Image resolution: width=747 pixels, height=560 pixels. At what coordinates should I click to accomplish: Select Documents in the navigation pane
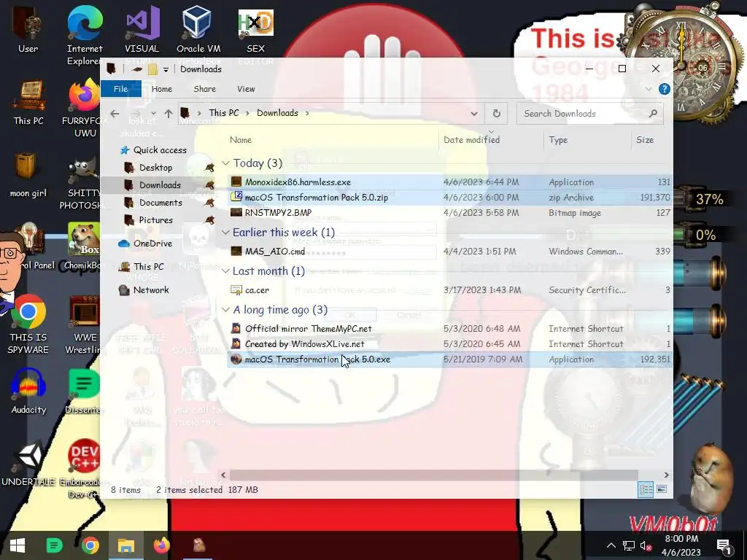160,203
